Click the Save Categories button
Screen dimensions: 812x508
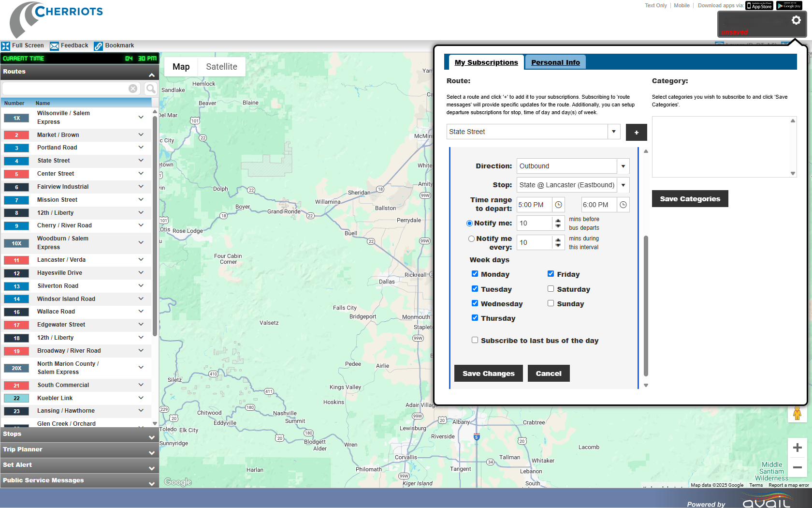click(x=690, y=199)
